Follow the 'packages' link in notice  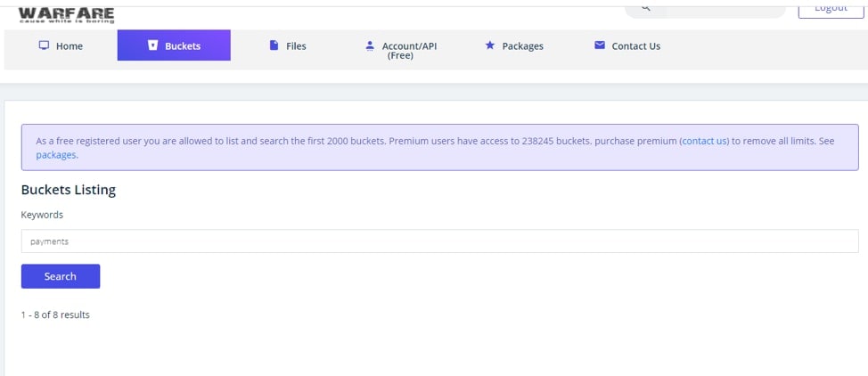click(56, 155)
